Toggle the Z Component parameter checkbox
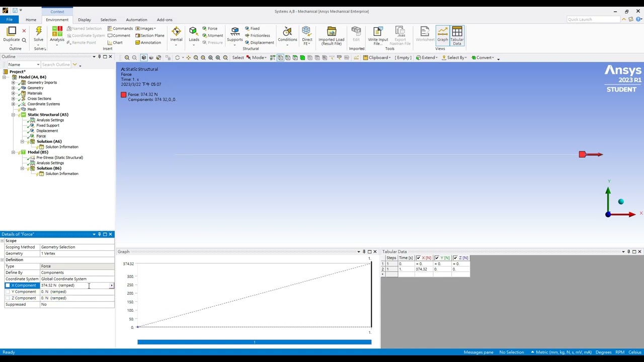Viewport: 644px width, 362px height. (x=8, y=298)
